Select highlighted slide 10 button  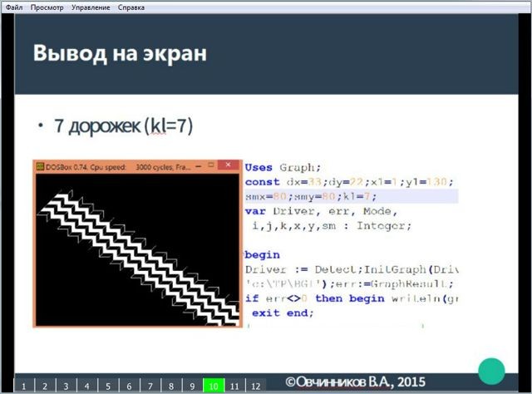(214, 386)
